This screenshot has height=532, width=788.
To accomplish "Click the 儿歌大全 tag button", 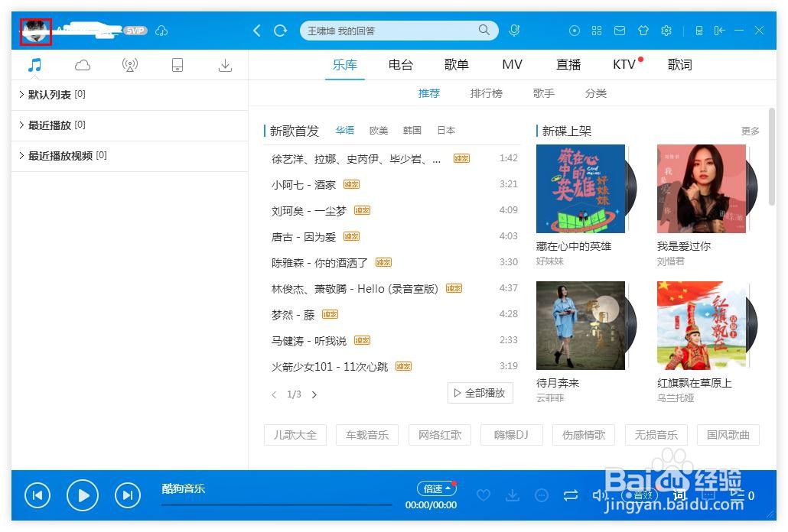I will (295, 435).
